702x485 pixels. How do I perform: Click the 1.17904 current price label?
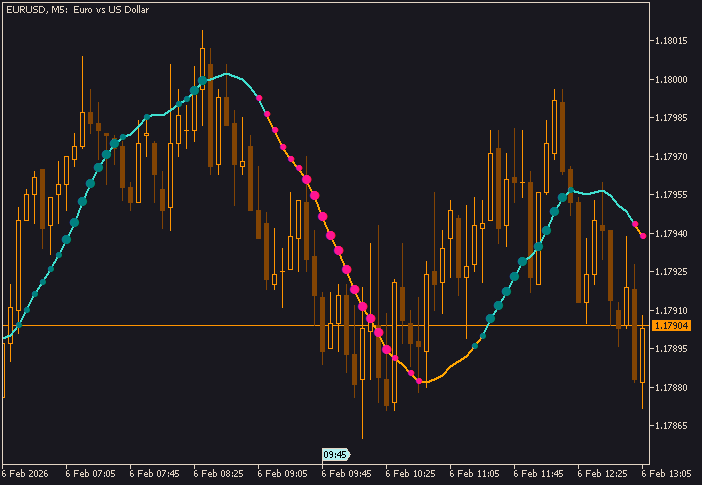pos(672,326)
